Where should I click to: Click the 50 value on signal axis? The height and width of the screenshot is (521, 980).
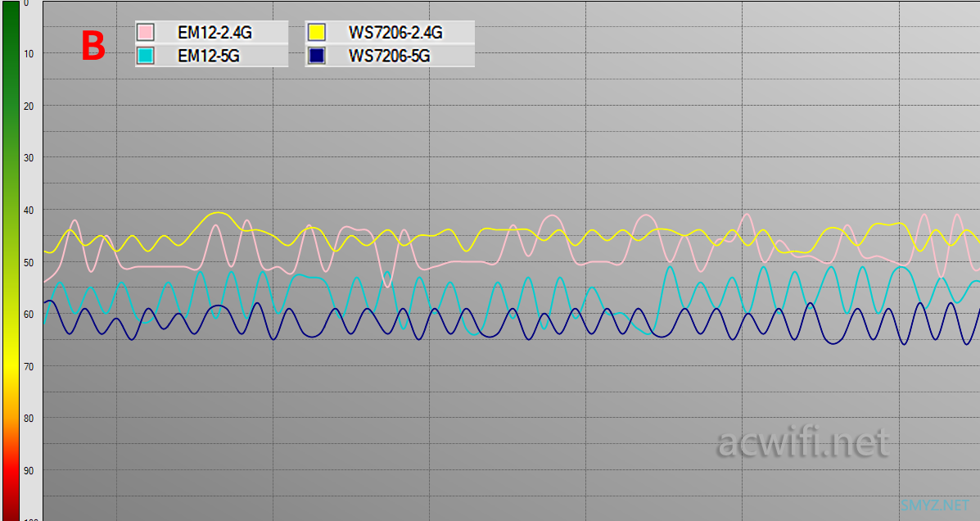[29, 262]
